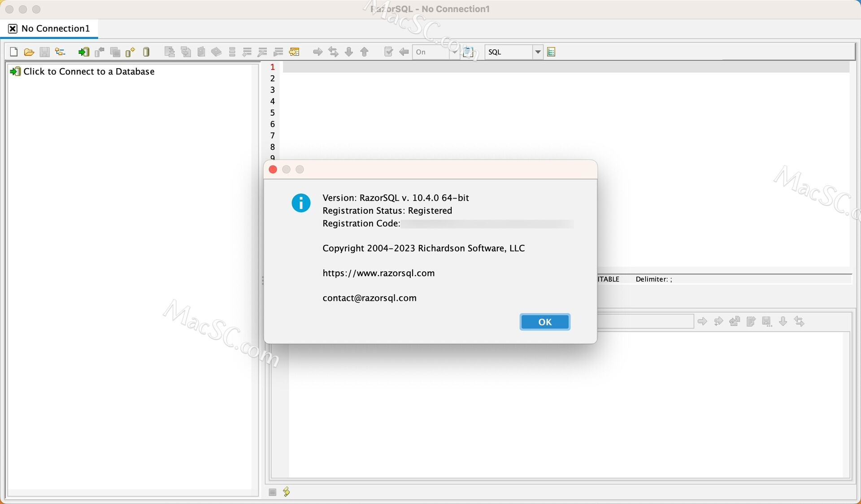Click the disconnect database toolbar icon

[100, 52]
